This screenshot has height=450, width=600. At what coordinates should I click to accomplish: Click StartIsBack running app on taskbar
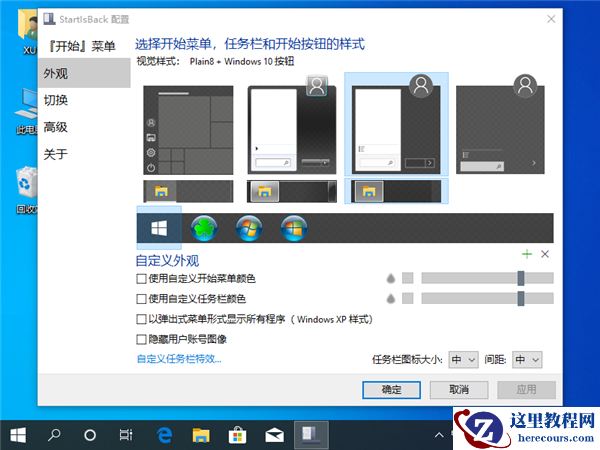(x=311, y=435)
